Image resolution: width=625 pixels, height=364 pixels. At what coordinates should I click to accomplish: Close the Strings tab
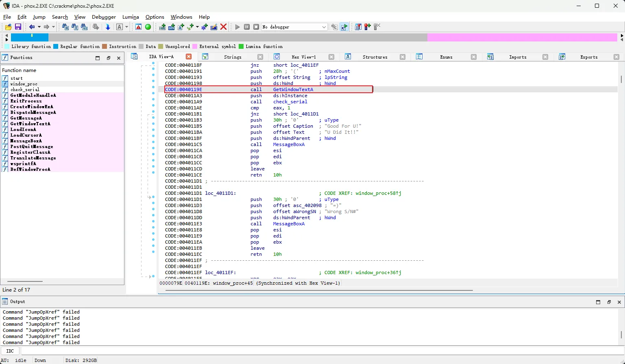click(x=260, y=57)
